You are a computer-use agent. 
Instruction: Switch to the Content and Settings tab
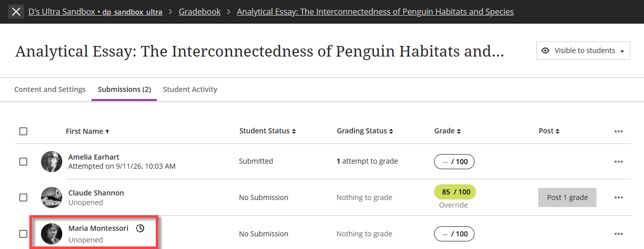[x=50, y=89]
